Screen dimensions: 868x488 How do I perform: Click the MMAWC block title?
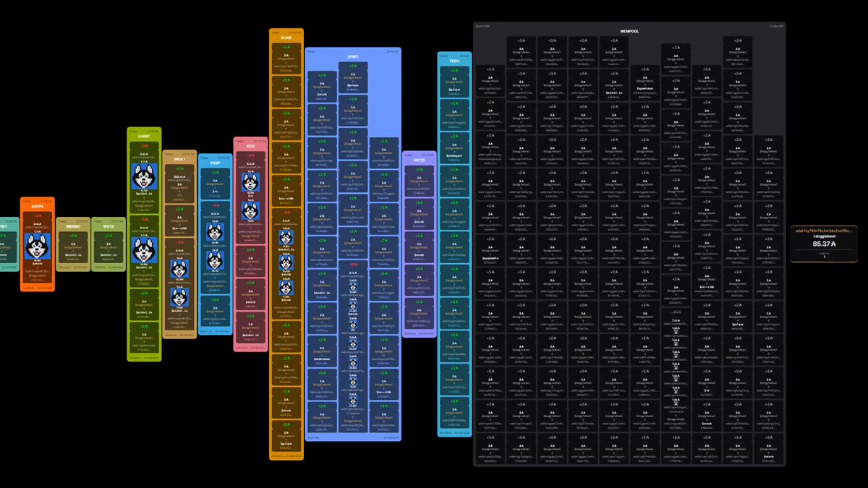[x=74, y=226]
